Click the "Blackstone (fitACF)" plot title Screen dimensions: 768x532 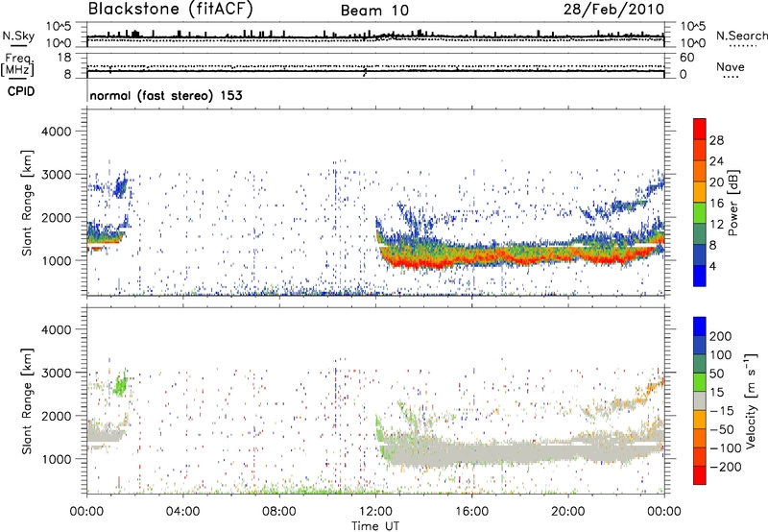[171, 10]
